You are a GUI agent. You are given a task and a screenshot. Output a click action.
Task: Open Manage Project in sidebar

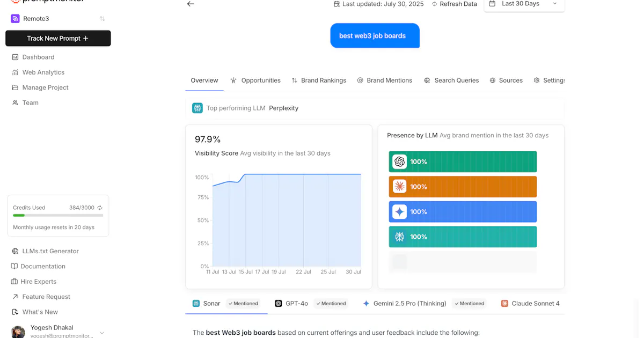pyautogui.click(x=45, y=87)
